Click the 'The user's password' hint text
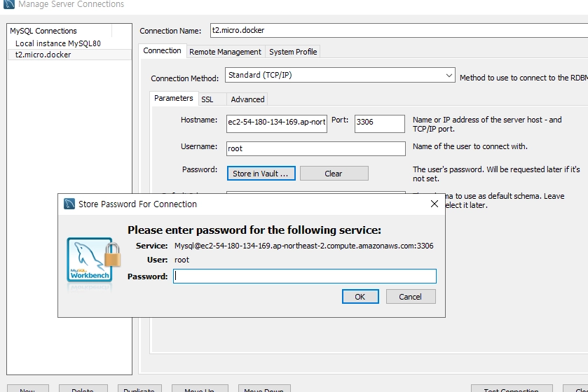The height and width of the screenshot is (392, 588). coord(496,174)
